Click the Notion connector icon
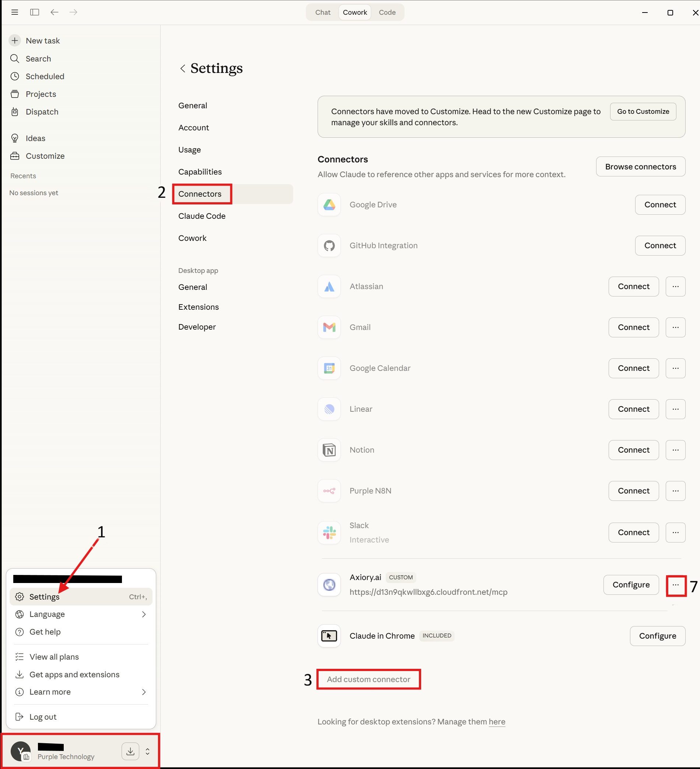This screenshot has width=700, height=769. coord(329,450)
